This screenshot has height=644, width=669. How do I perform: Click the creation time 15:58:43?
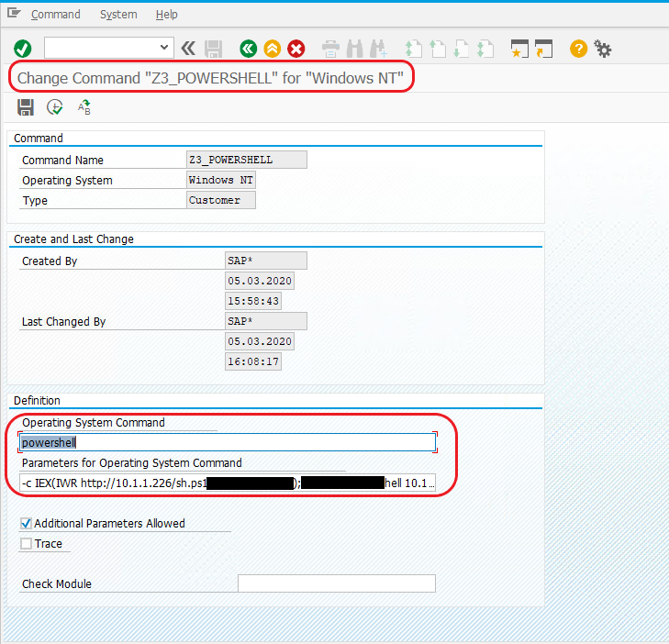point(253,301)
